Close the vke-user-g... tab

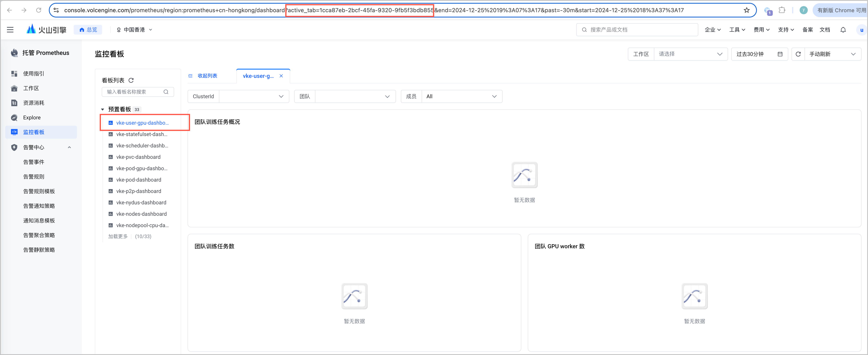[281, 76]
